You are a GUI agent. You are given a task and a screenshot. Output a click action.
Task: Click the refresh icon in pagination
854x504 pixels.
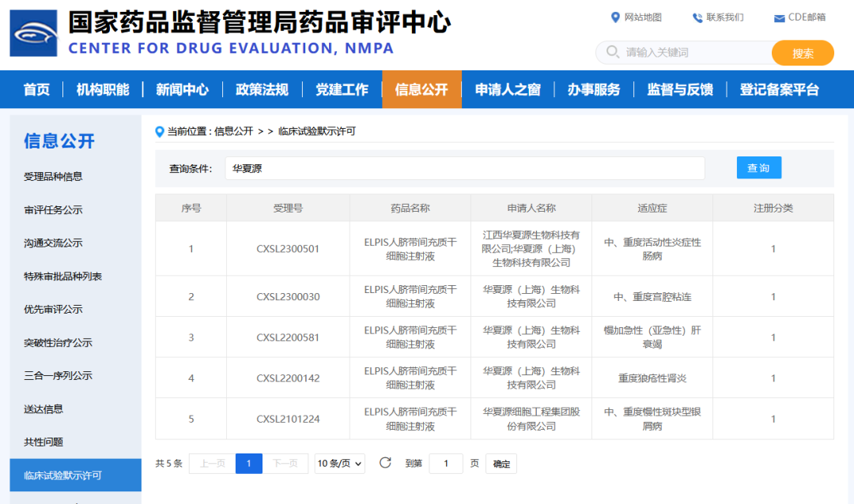tap(385, 463)
